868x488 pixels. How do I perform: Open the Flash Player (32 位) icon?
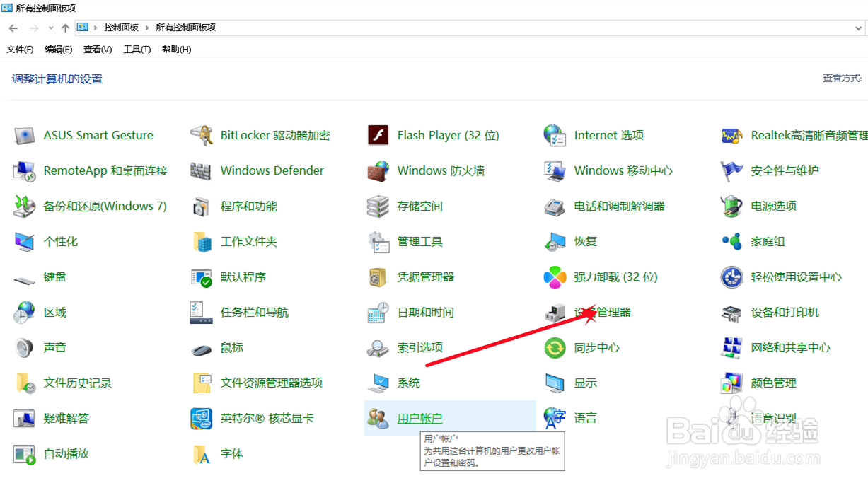(378, 135)
